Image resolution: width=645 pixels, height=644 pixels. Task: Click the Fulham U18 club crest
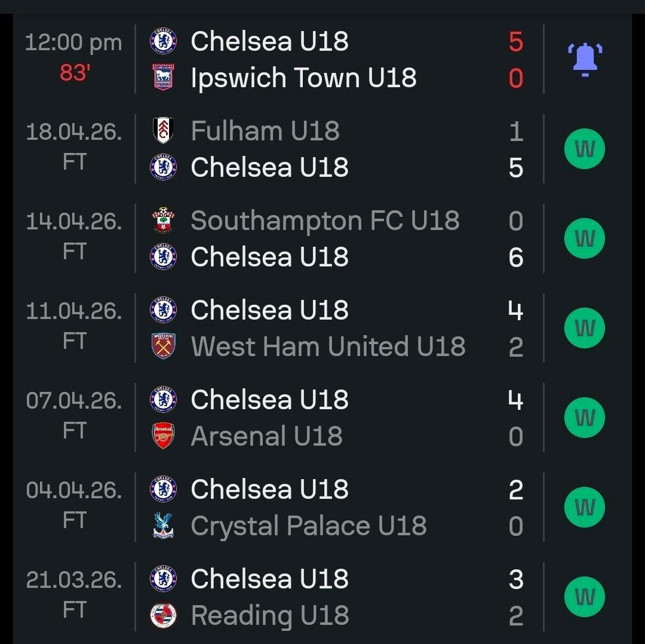pos(162,131)
